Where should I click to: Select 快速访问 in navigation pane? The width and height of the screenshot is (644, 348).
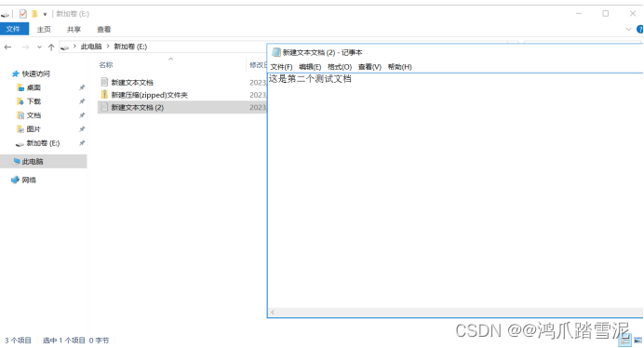coord(35,74)
